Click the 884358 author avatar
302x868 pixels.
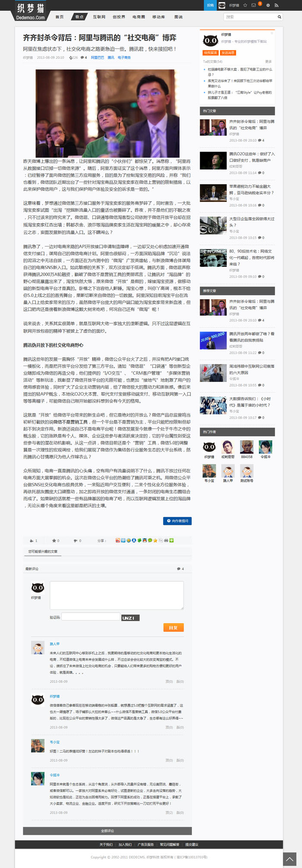coord(247,447)
